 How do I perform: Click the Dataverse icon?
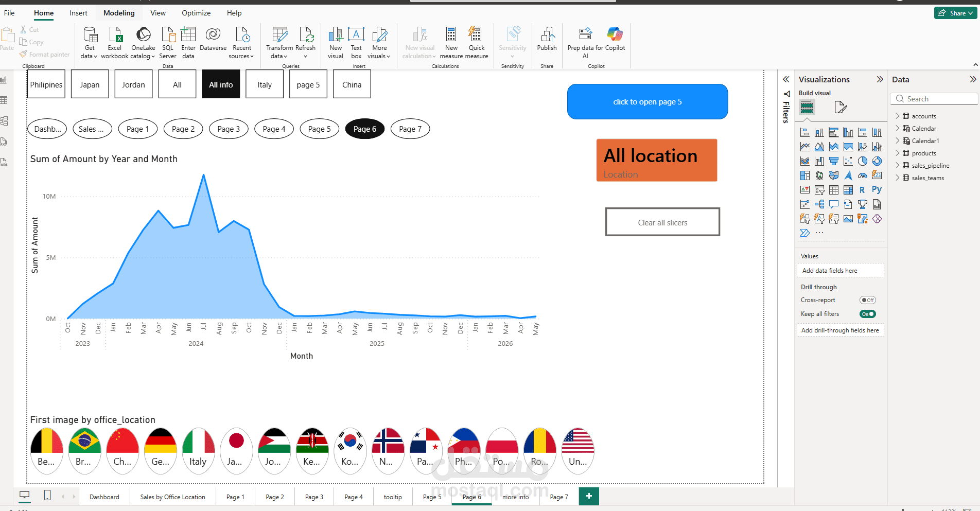213,39
